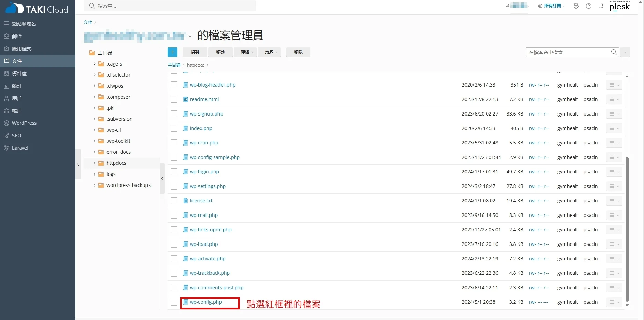This screenshot has width=644, height=320.
Task: Check the box for wp-blog-header.php
Action: (174, 85)
